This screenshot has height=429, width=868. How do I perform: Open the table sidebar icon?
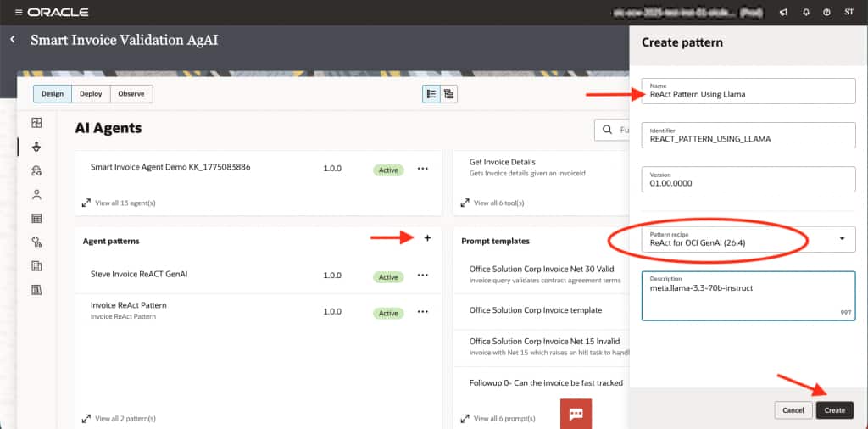pyautogui.click(x=36, y=219)
